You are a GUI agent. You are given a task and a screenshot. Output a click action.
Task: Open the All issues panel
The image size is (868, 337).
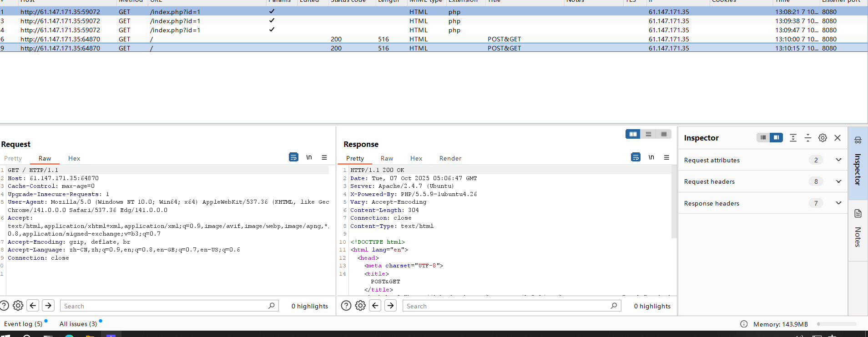(78, 324)
